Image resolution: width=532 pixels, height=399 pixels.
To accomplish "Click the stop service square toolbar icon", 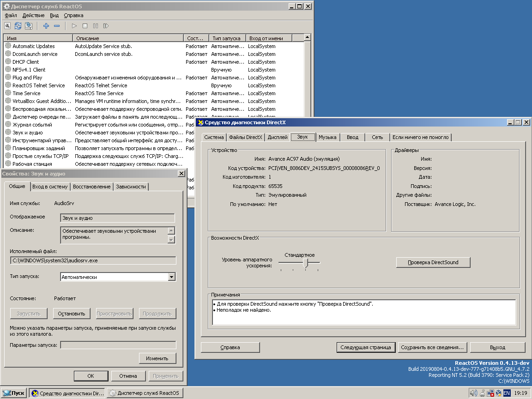I will (85, 26).
